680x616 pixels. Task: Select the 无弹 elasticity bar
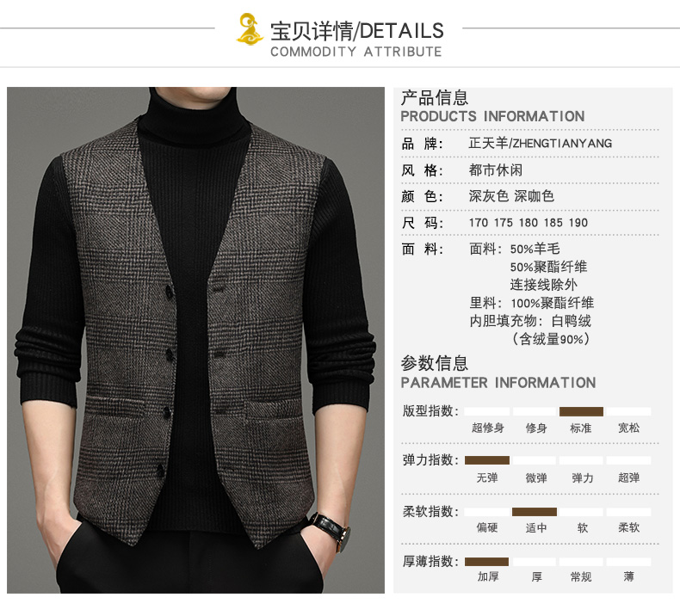(x=487, y=460)
